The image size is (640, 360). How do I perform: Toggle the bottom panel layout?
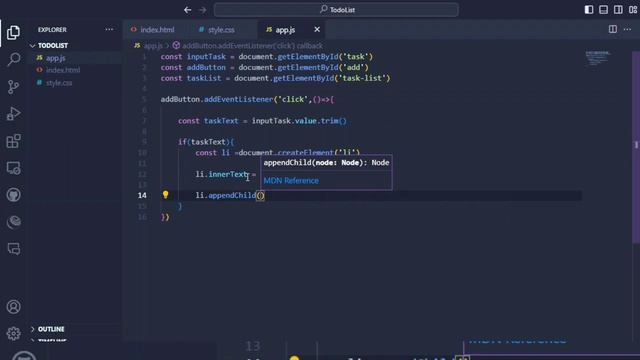603,10
